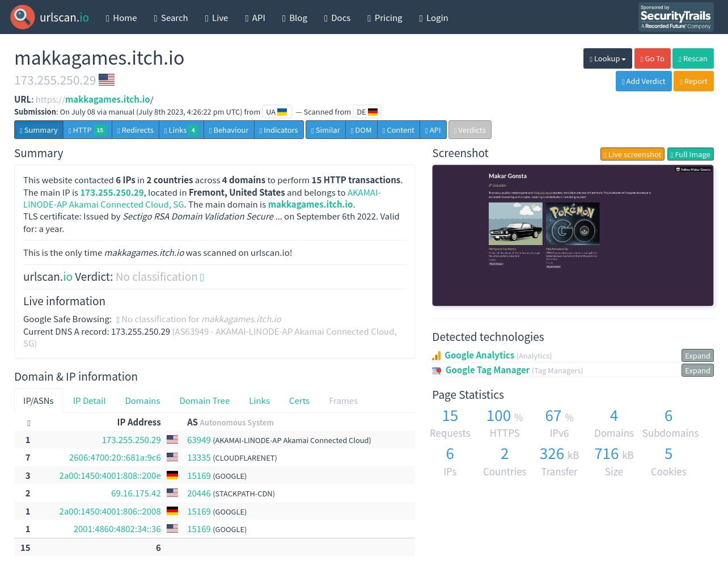Open IP address 2a00:1450:4001:808::200e link

click(110, 475)
